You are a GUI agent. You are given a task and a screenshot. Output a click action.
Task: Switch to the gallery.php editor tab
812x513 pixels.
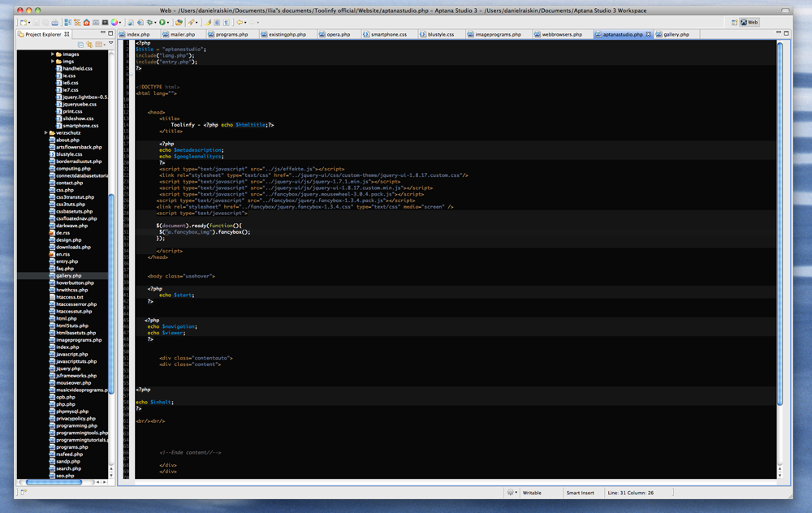tap(676, 35)
